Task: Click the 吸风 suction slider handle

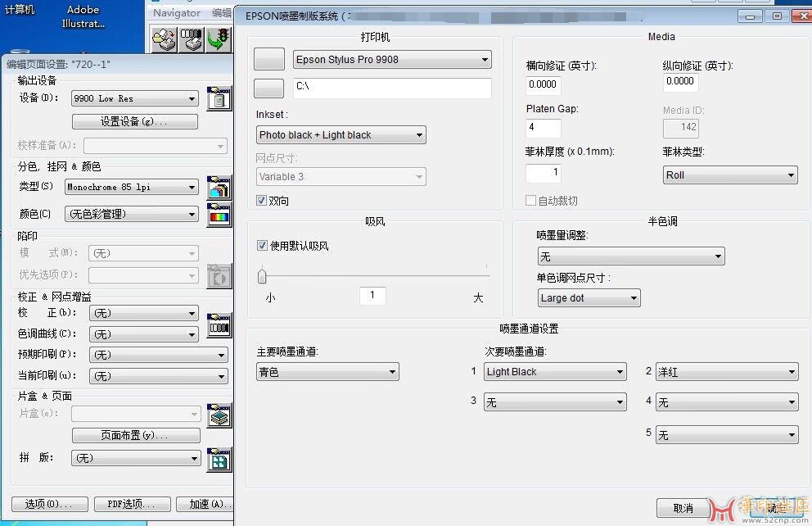Action: (262, 275)
